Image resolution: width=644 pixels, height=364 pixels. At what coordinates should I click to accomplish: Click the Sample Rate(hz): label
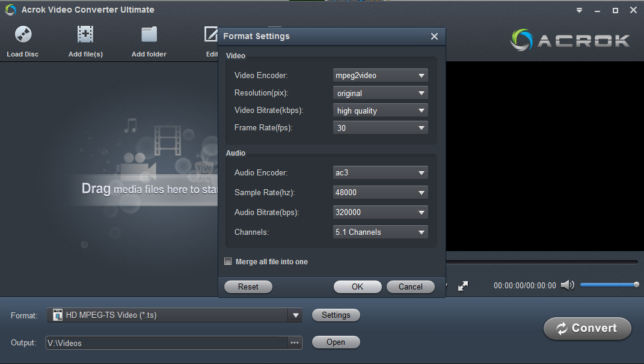[x=265, y=192]
